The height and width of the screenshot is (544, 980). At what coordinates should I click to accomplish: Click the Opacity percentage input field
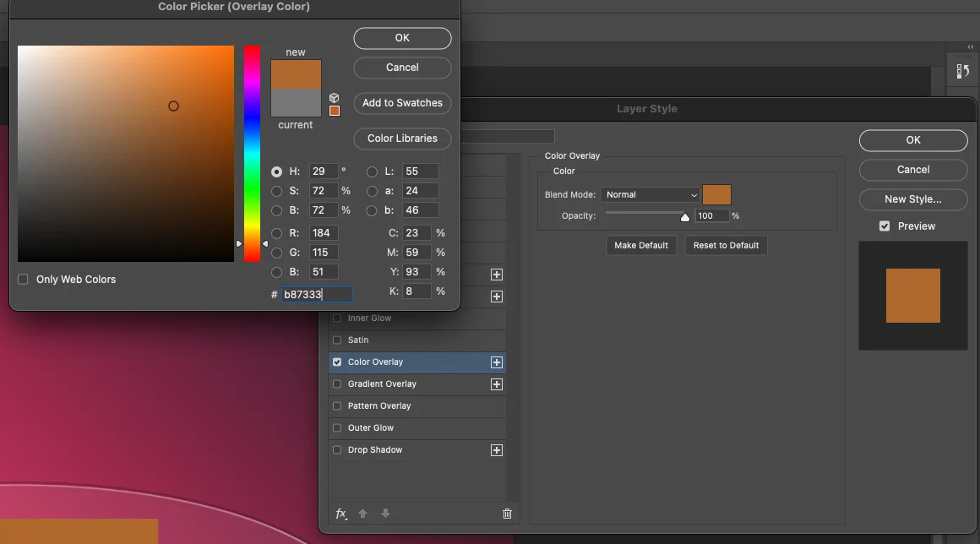[712, 216]
